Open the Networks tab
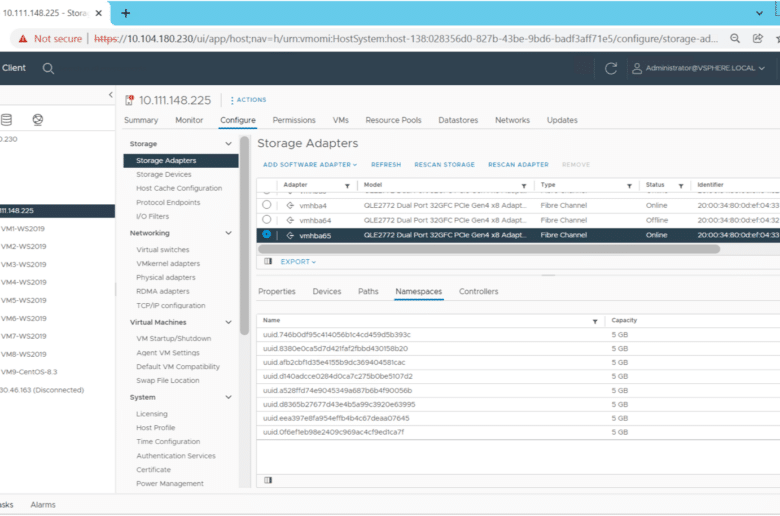The image size is (780, 516). coord(512,120)
